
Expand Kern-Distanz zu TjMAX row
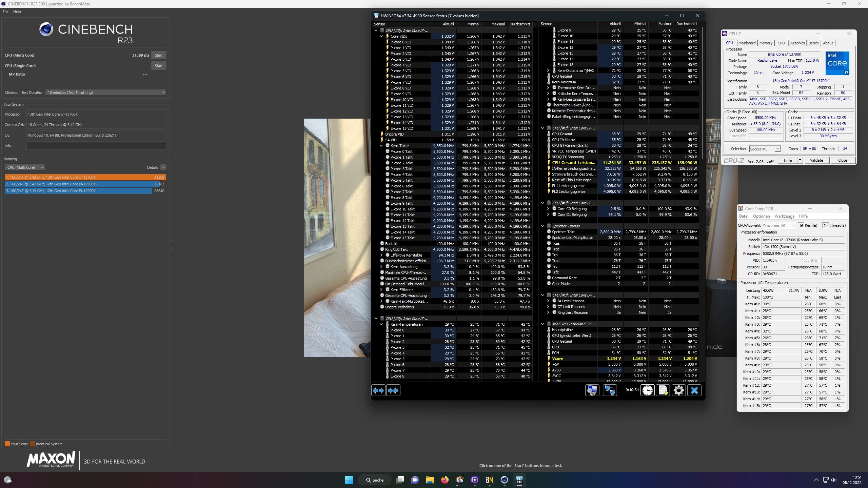tap(548, 70)
